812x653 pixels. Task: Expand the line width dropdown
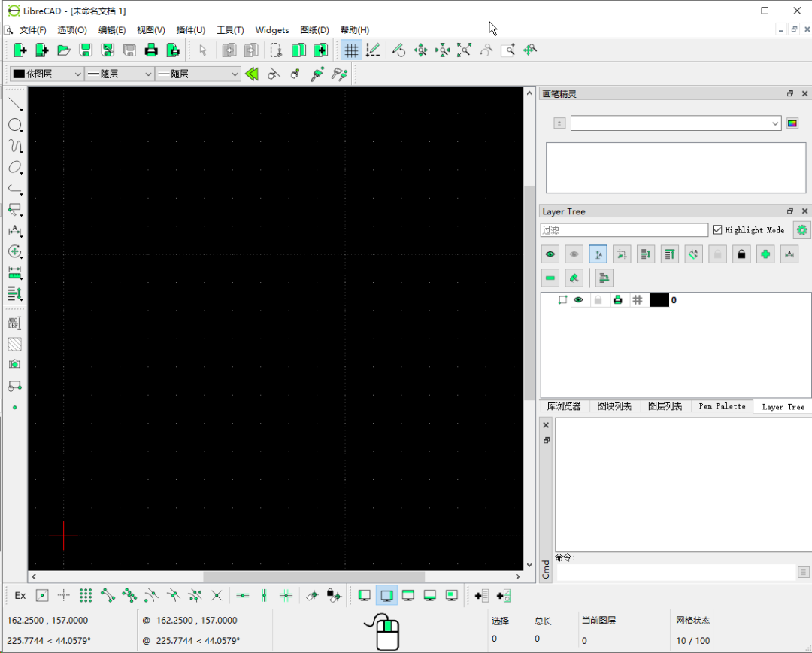120,74
